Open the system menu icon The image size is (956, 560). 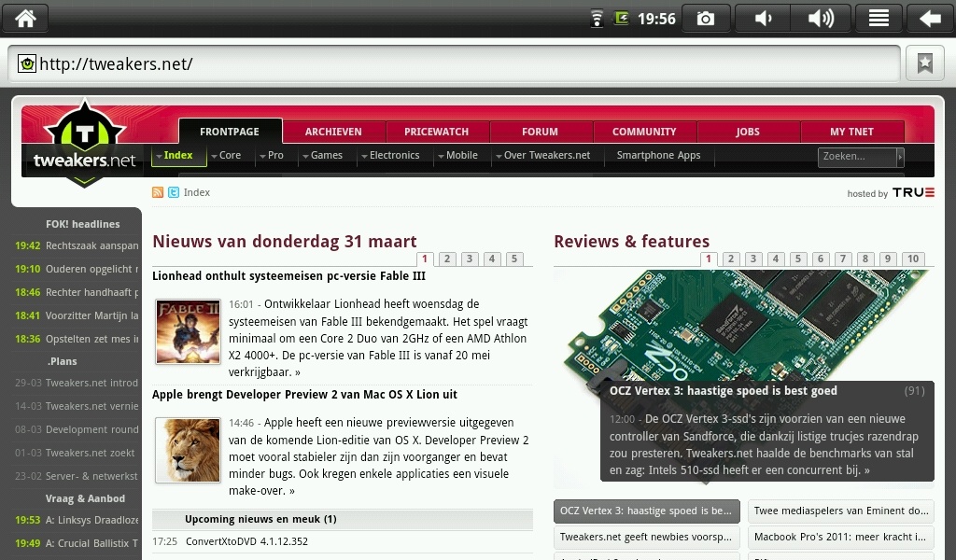click(x=878, y=19)
